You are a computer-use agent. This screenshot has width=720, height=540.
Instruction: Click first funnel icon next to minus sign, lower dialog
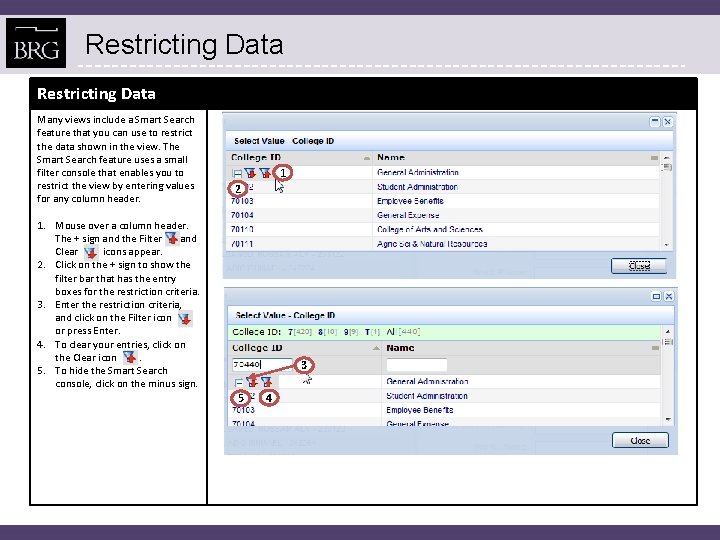coord(252,382)
